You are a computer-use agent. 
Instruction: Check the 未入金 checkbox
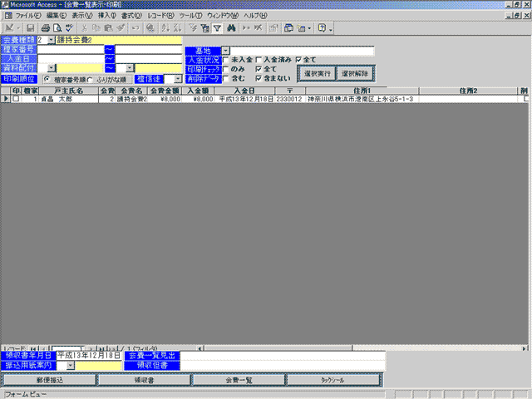226,60
